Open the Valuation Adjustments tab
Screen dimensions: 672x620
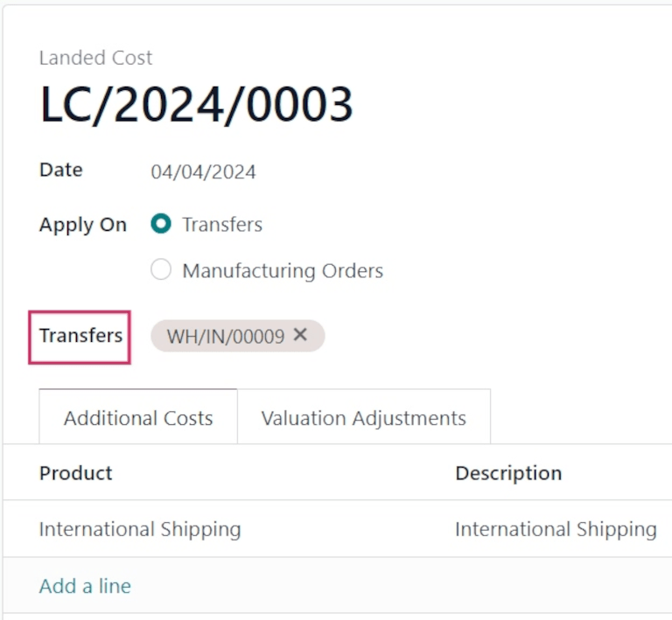[x=363, y=418]
